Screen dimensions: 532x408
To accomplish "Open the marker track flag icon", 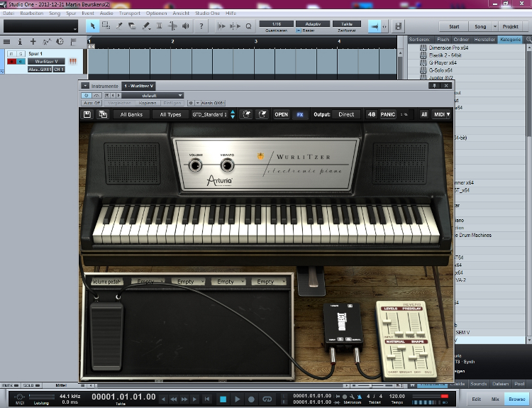I will pyautogui.click(x=73, y=42).
